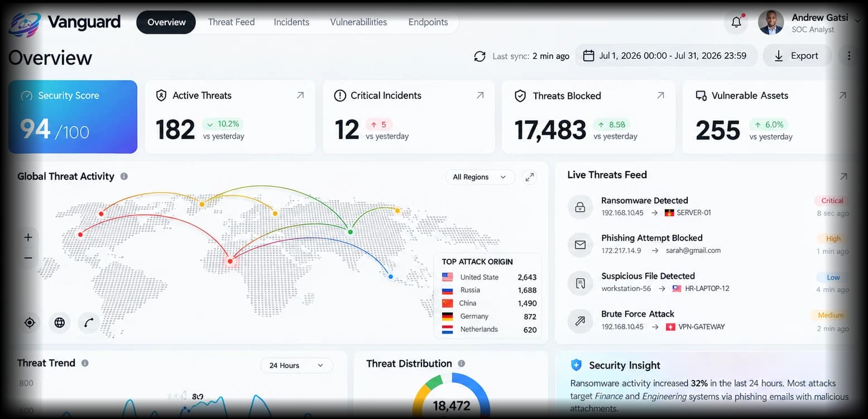Click the Threat Distribution donut chart
The width and height of the screenshot is (868, 419).
pos(451,396)
